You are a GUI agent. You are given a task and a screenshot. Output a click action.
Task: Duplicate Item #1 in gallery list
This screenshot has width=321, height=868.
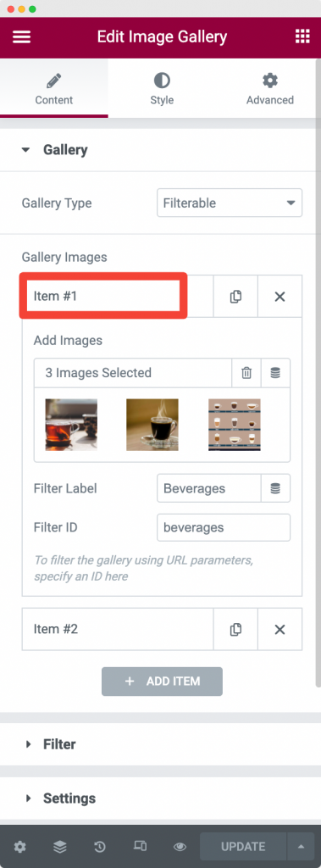click(x=235, y=296)
